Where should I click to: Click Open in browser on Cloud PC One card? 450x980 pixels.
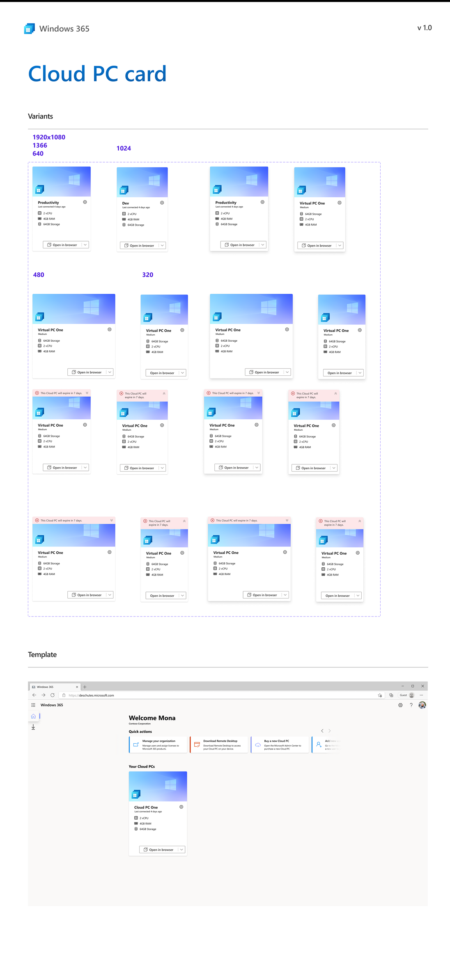[158, 850]
